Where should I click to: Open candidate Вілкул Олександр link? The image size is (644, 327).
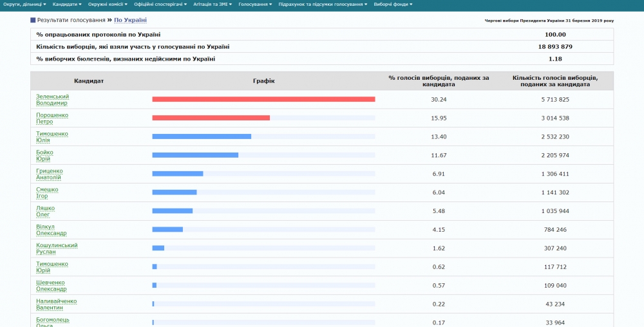coord(51,230)
